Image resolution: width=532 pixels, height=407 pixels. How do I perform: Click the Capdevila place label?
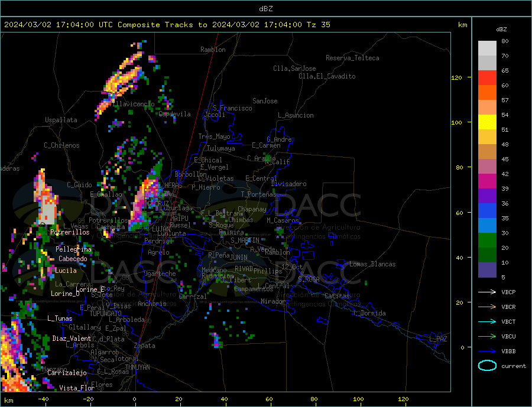pyautogui.click(x=175, y=114)
